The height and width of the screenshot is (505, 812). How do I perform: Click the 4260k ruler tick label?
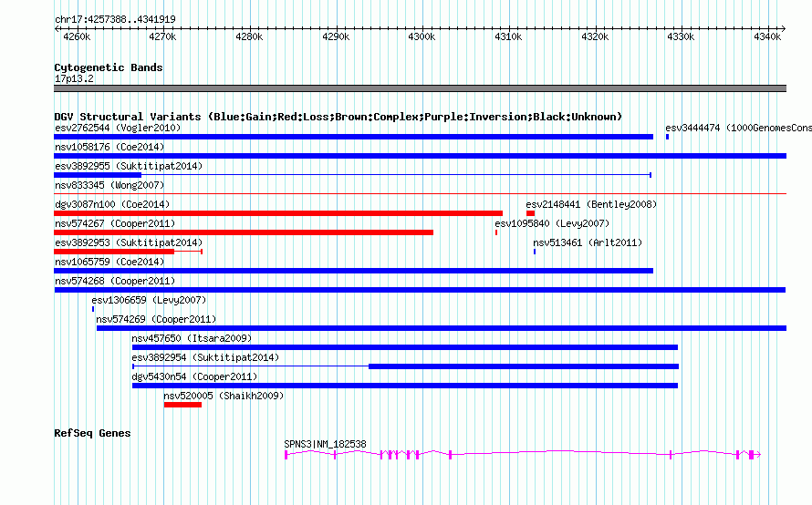tap(77, 36)
